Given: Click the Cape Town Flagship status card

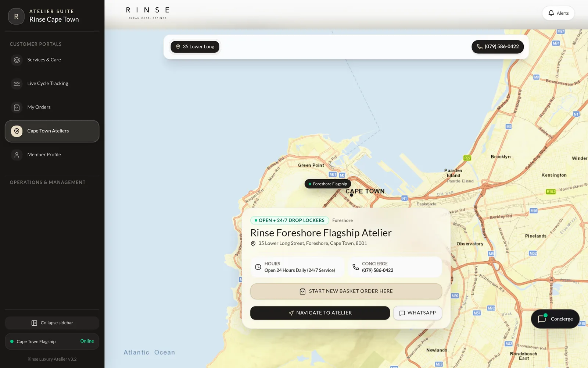Looking at the screenshot, I should 52,342.
